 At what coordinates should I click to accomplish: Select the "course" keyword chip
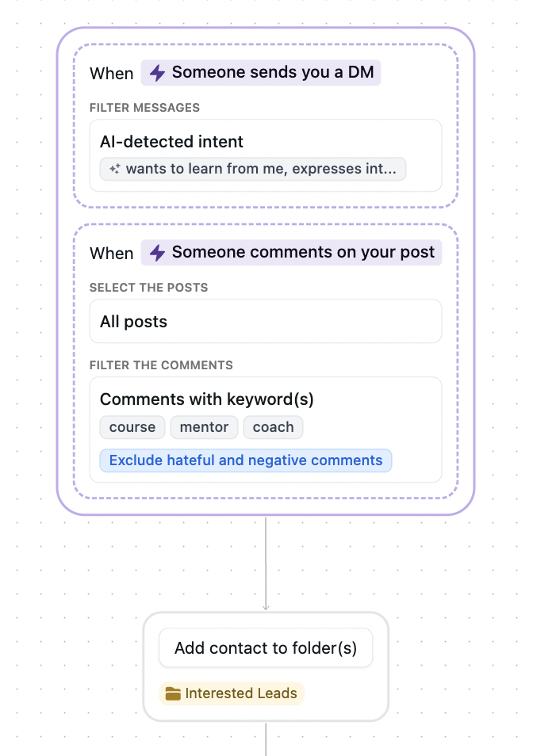click(x=132, y=427)
